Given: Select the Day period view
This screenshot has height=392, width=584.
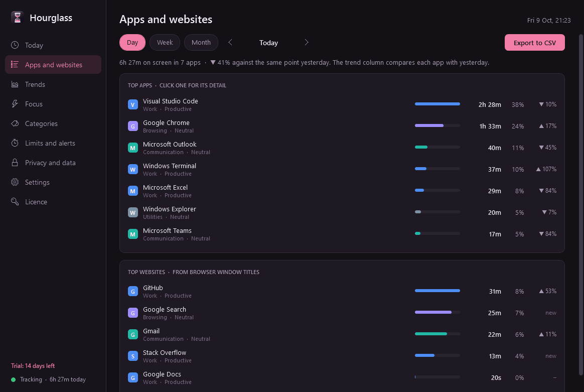Looking at the screenshot, I should (132, 43).
